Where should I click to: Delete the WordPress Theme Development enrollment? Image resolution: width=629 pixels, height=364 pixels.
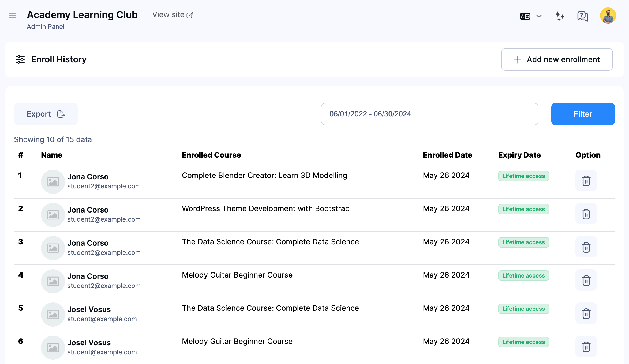click(x=586, y=214)
